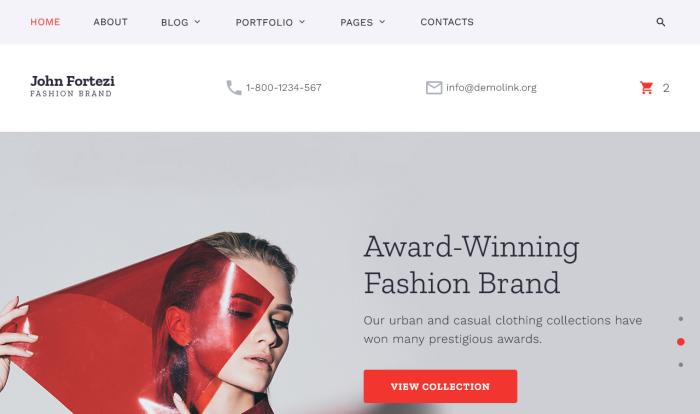700x414 pixels.
Task: Select the first slider dot
Action: [x=680, y=319]
